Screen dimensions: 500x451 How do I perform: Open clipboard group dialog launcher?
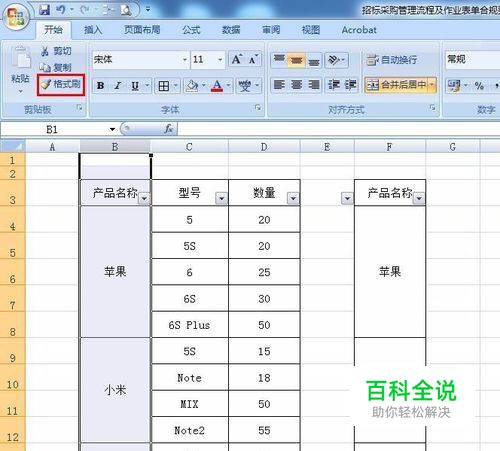79,107
